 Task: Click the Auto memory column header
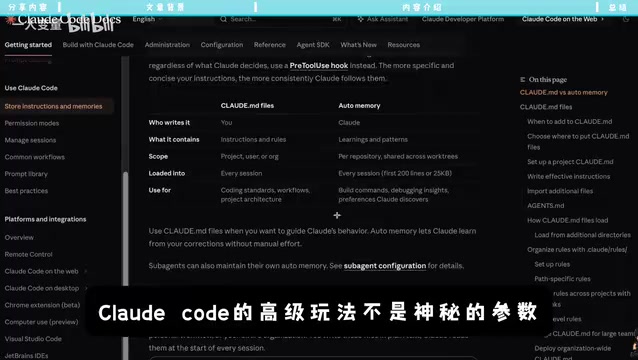click(359, 106)
